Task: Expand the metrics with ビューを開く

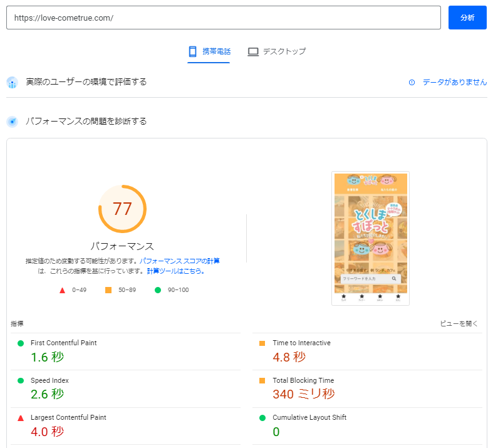Action: pos(459,324)
